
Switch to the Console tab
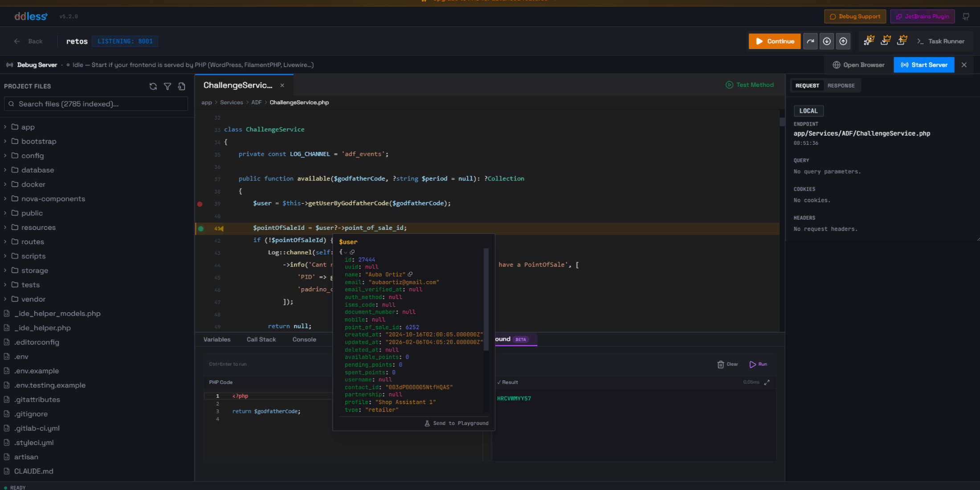point(304,339)
